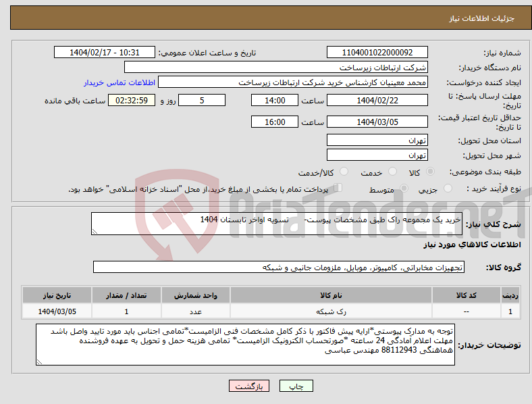Click the واحد شمارش column header

tap(196, 295)
